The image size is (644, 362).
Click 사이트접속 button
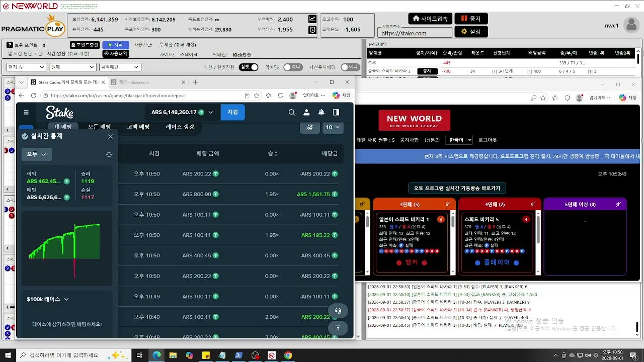[430, 19]
